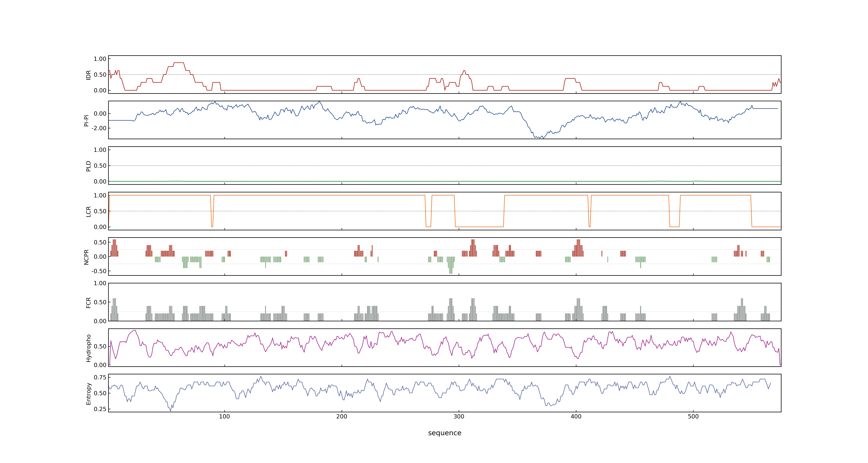Click the tall positive NCPR bar near residue 312
The width and height of the screenshot is (868, 463).
tap(473, 248)
